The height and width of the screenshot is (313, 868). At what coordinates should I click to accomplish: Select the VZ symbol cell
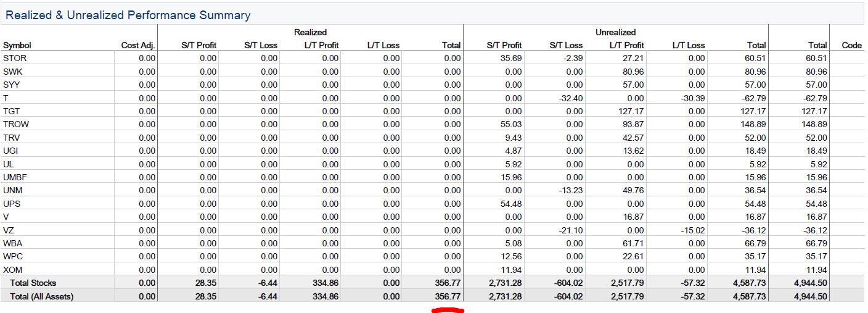coord(9,230)
